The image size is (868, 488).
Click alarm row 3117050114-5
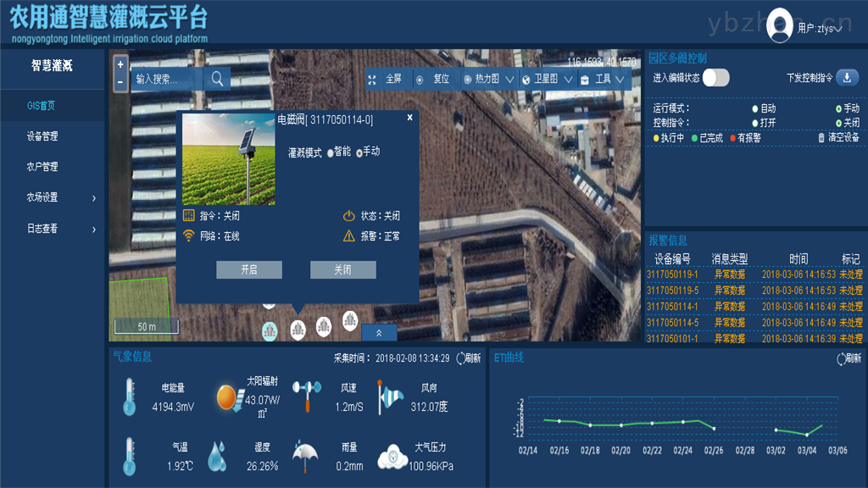pyautogui.click(x=754, y=323)
